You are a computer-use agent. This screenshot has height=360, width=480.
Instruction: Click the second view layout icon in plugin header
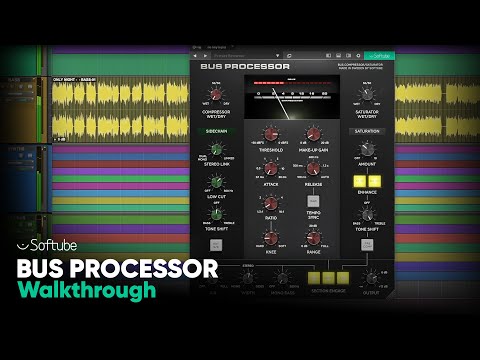point(338,56)
